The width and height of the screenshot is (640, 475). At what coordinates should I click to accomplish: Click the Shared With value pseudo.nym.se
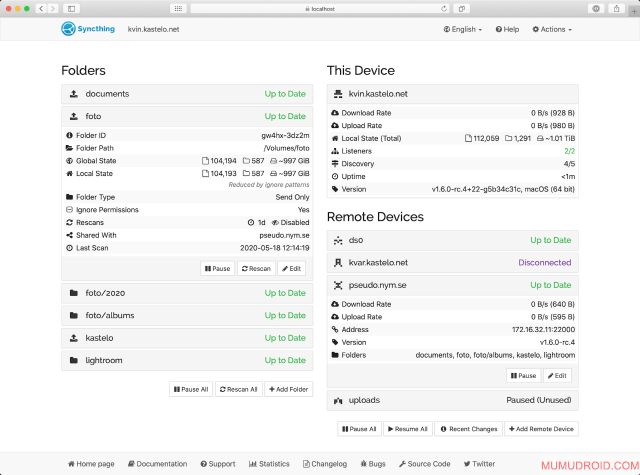284,235
